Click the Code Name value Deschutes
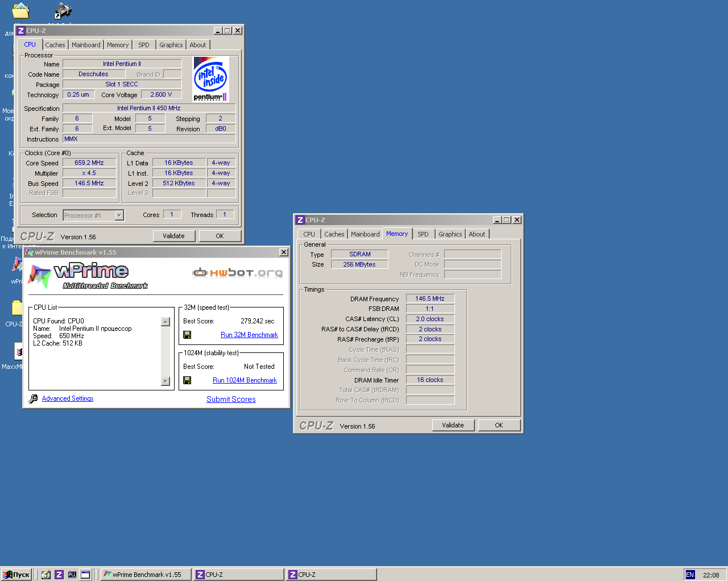Image resolution: width=728 pixels, height=582 pixels. (x=94, y=74)
